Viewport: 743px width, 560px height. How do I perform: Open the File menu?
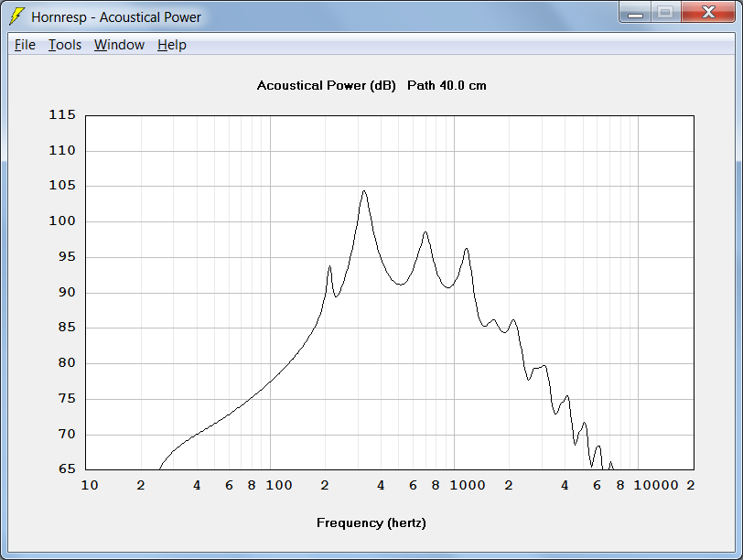(25, 45)
